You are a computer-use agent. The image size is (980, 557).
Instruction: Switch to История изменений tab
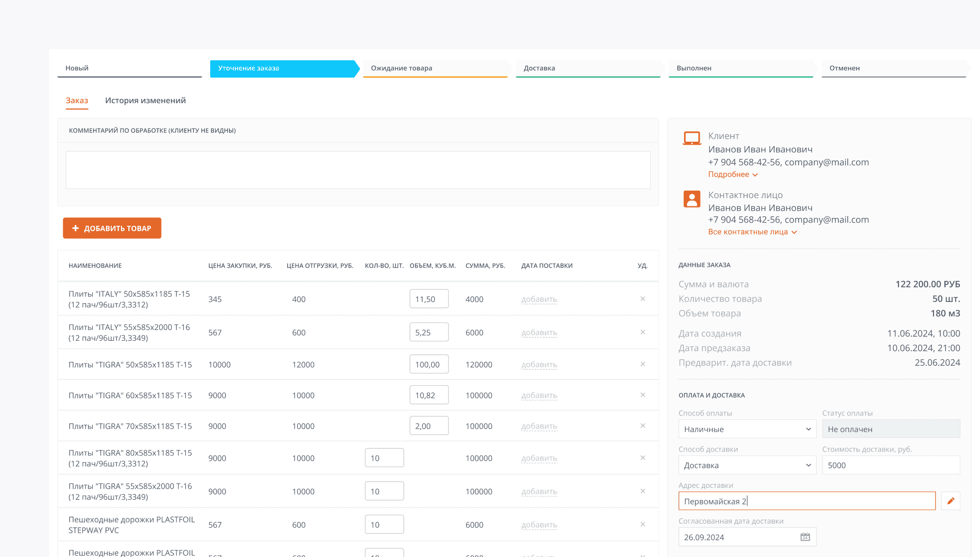point(145,101)
